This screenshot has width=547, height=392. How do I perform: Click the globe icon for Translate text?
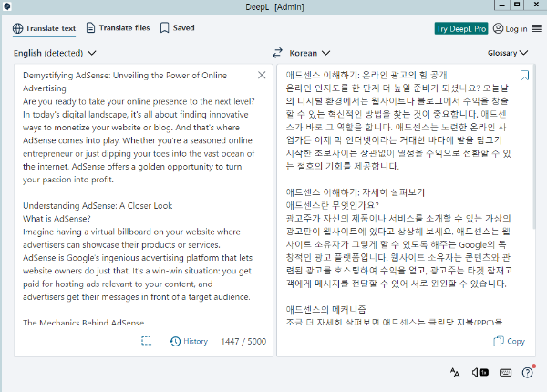point(18,28)
